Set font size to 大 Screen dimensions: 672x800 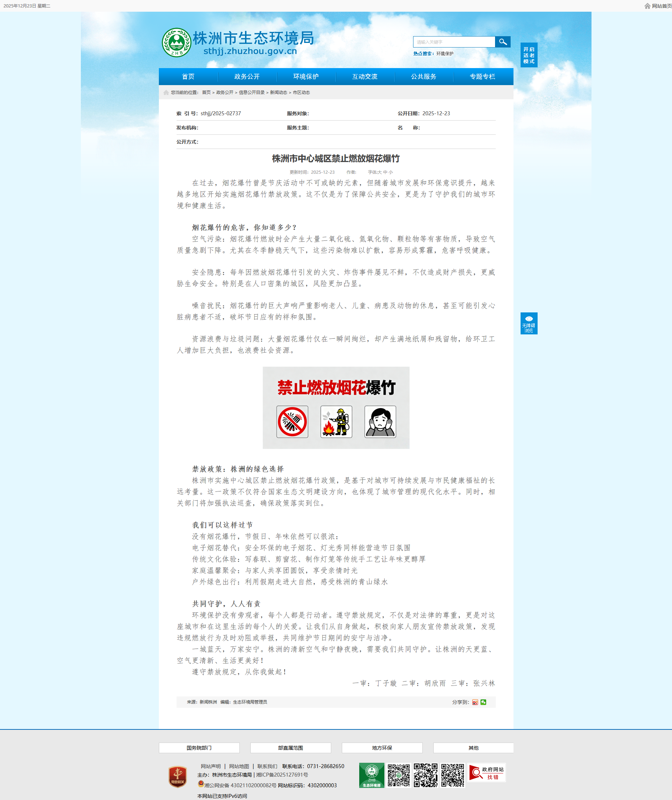tap(379, 172)
